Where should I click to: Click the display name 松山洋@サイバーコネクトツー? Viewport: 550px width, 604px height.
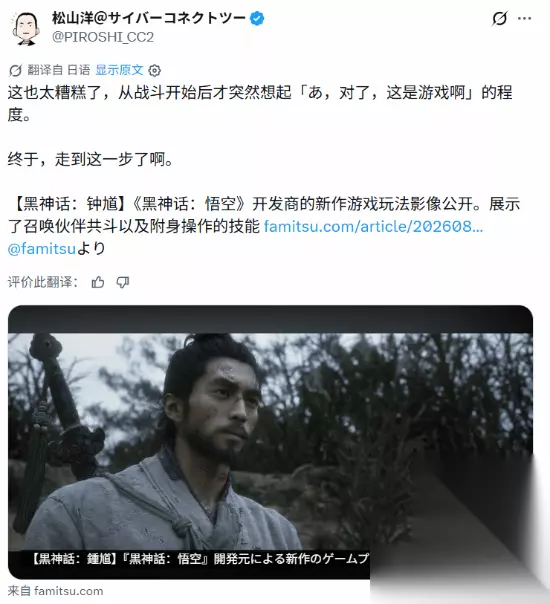149,18
